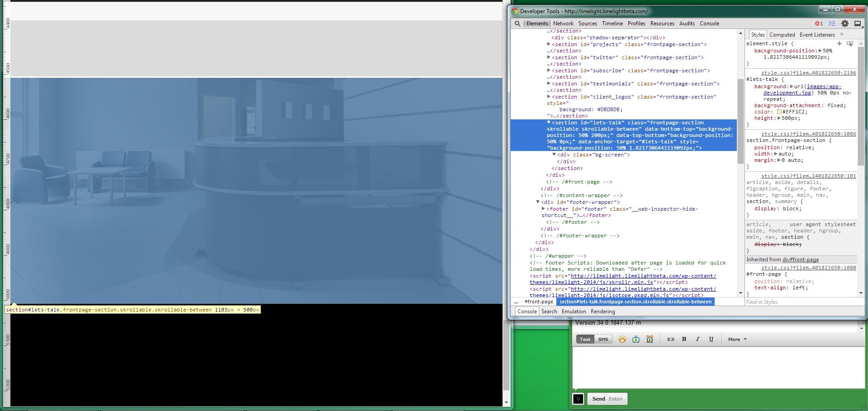Show more Styles sidebar tabs chevron

click(x=842, y=34)
